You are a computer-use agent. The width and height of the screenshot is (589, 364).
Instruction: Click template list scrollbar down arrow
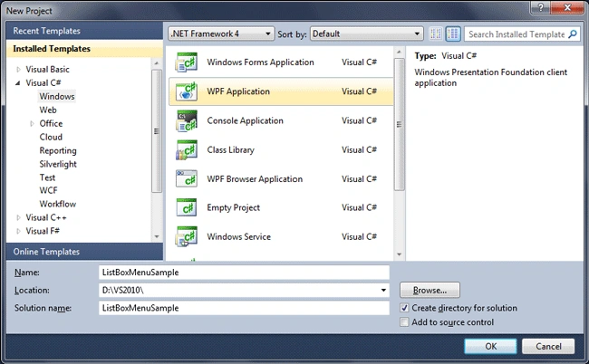coord(400,254)
